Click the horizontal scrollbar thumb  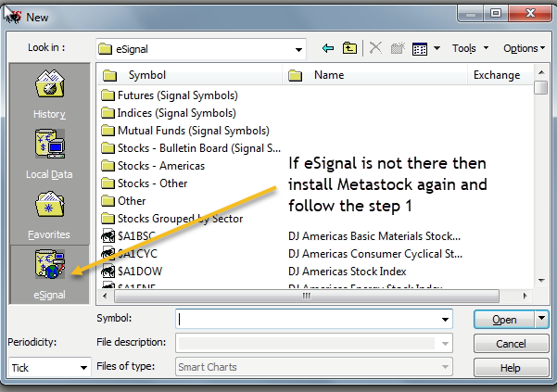click(x=307, y=296)
